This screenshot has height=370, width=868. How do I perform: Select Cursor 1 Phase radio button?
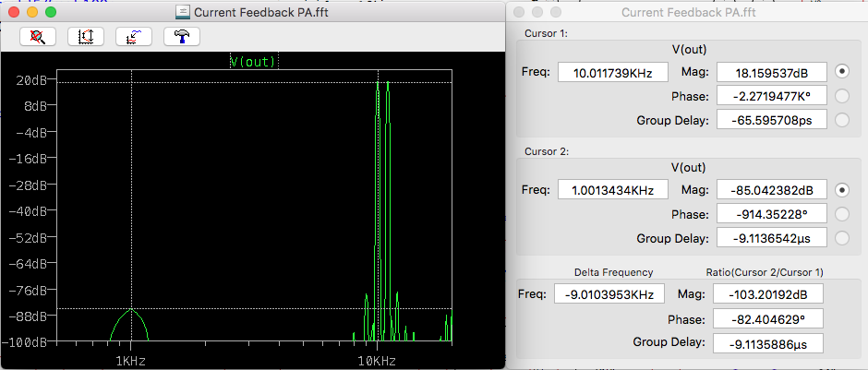[841, 96]
